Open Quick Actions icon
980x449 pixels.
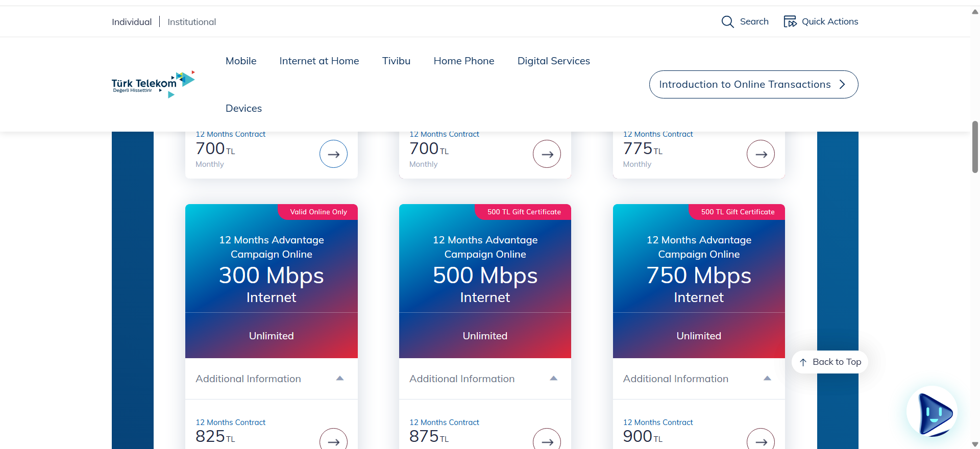click(x=790, y=21)
